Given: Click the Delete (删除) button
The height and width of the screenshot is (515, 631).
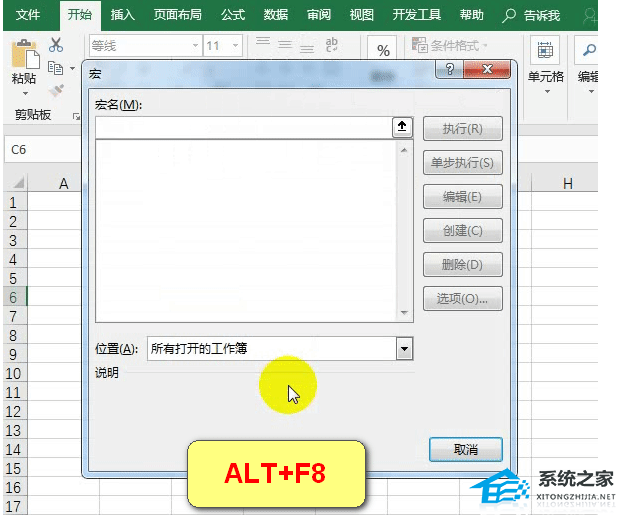Looking at the screenshot, I should click(463, 265).
